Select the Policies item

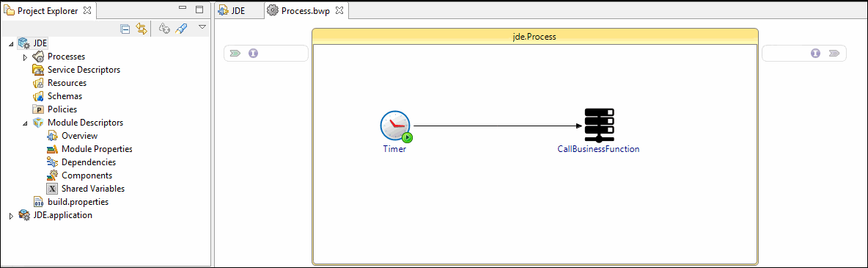click(x=62, y=109)
